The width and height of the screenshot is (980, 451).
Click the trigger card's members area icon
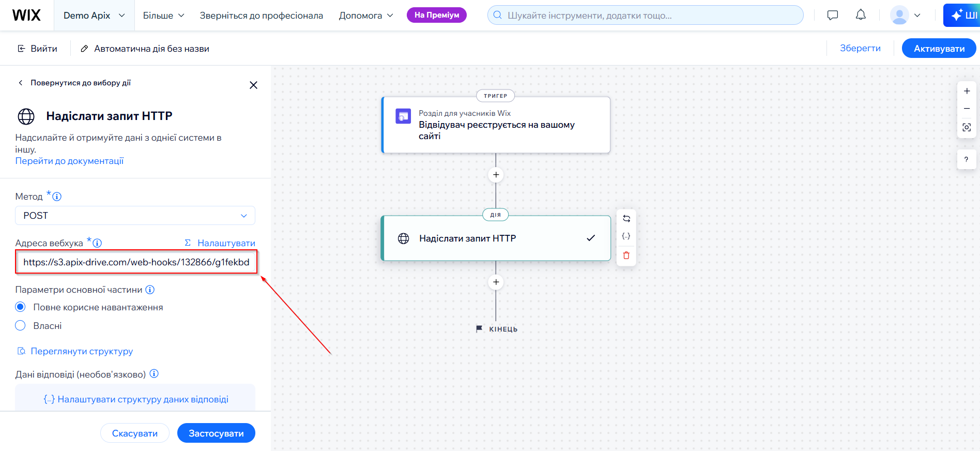coord(403,116)
